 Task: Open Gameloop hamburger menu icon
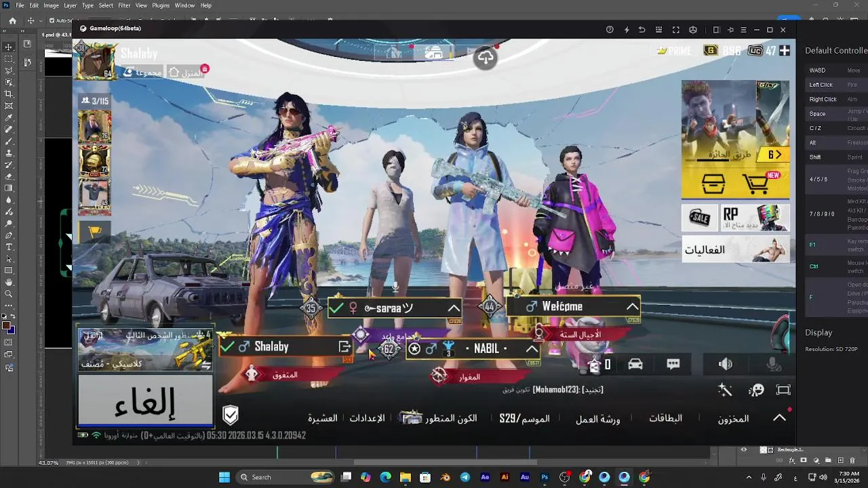[x=743, y=30]
